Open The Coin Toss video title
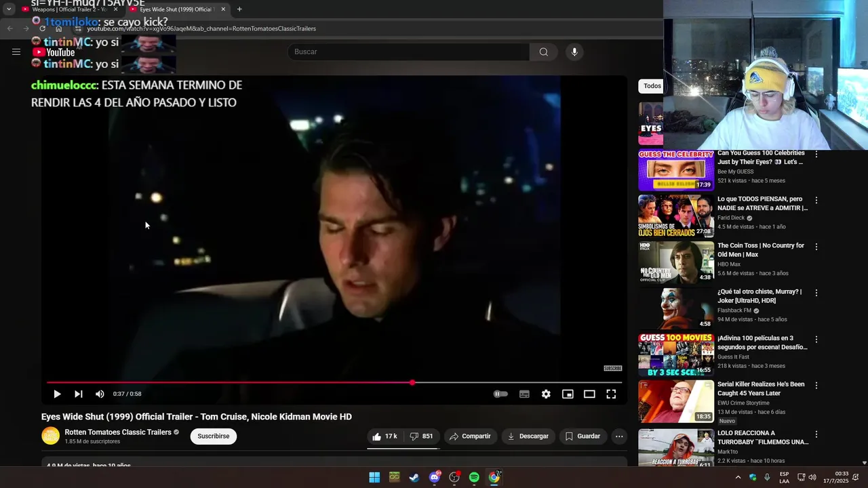 (x=761, y=250)
